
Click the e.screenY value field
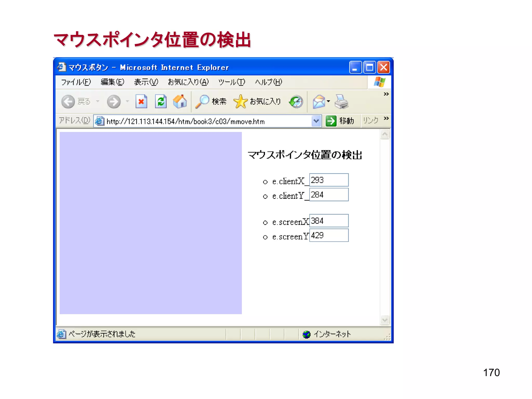pyautogui.click(x=329, y=235)
